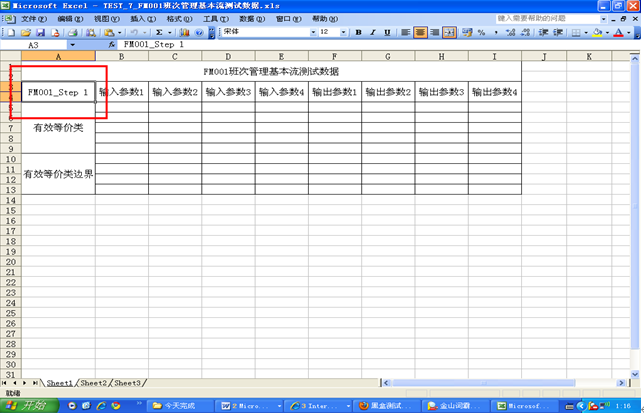
Task: Switch to Sheet2 tab
Action: point(93,383)
